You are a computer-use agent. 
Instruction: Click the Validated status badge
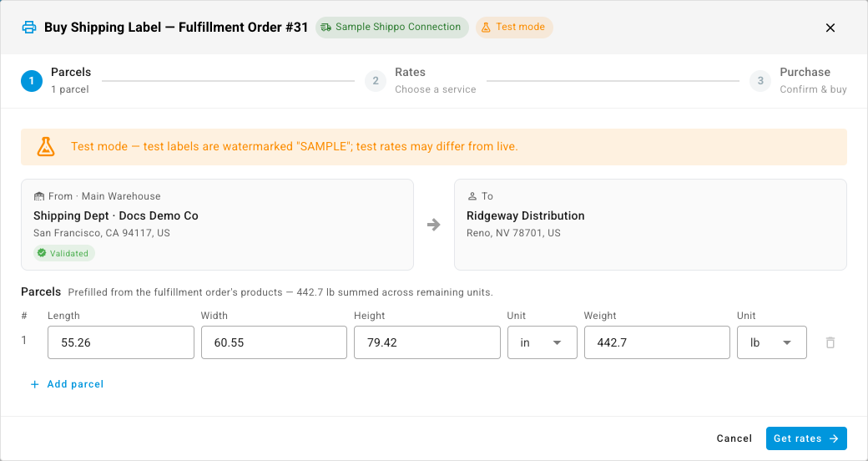[64, 253]
